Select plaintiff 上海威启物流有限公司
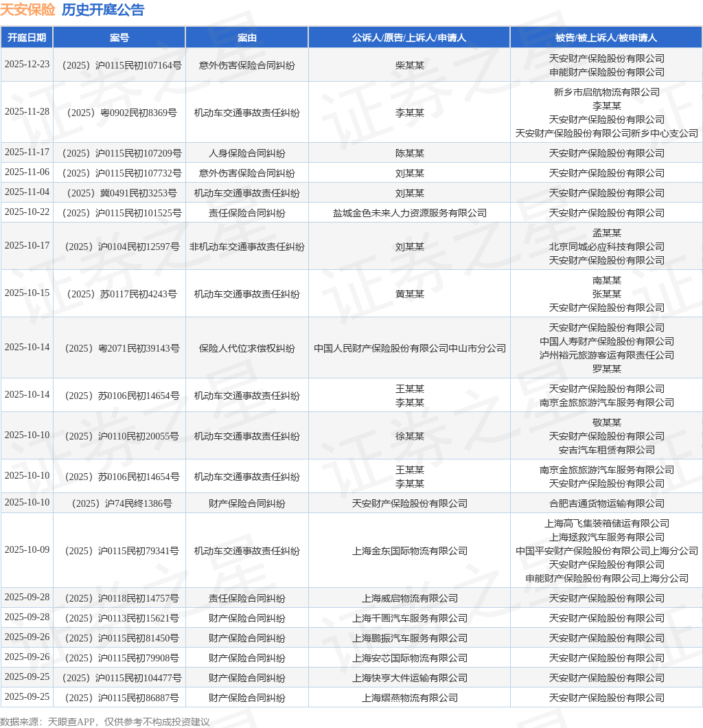Viewport: 703px width, 728px height. (x=409, y=598)
